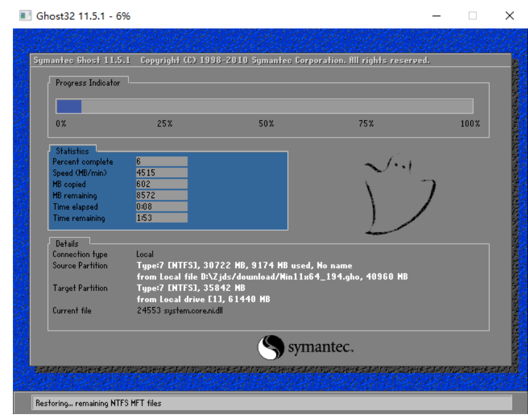
Task: Click the MB remaining value 8572
Action: pyautogui.click(x=162, y=195)
